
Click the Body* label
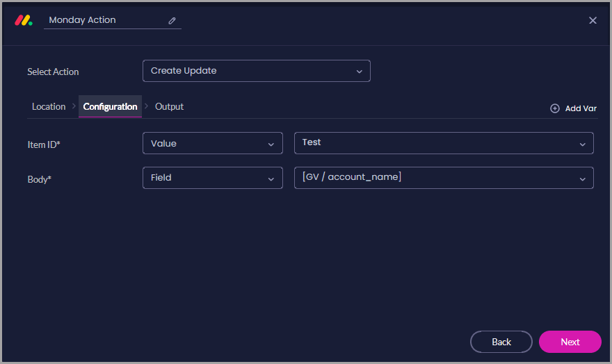coord(40,179)
